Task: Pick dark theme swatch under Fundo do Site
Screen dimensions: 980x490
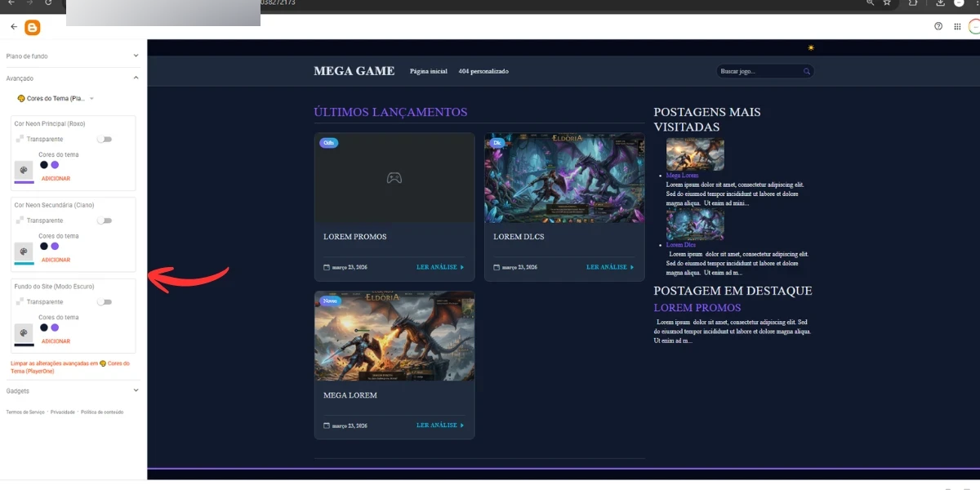Action: click(44, 327)
